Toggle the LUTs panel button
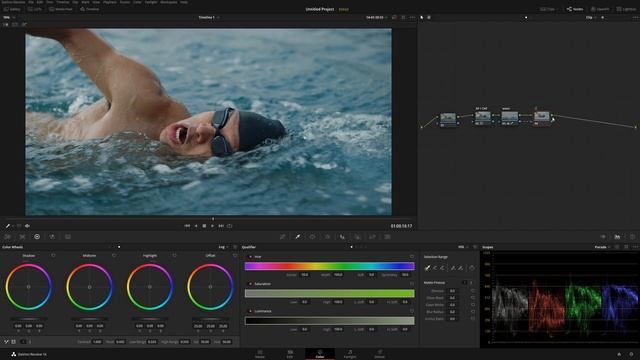 [35, 9]
